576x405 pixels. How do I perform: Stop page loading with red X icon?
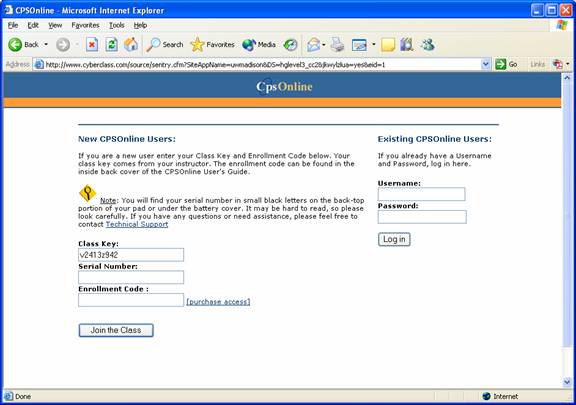(92, 45)
